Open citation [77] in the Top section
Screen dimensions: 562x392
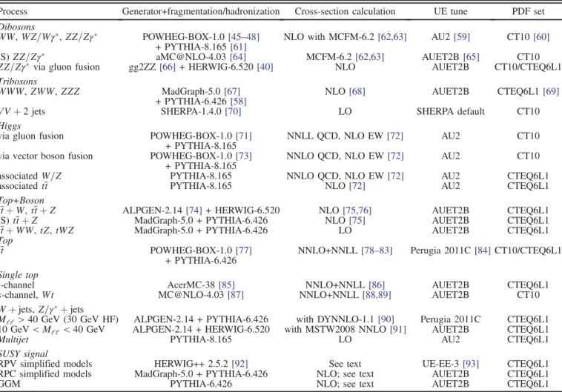pos(244,250)
